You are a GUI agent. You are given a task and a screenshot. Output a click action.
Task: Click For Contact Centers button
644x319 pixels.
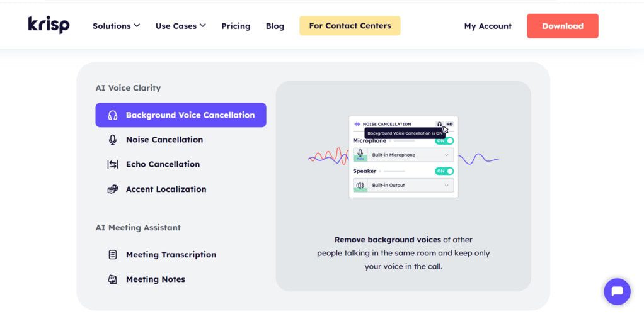coord(350,26)
